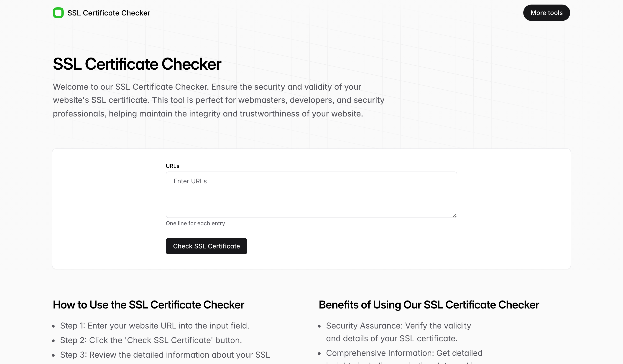Open the SSL Certificate Checker header brand link
This screenshot has width=623, height=364.
pos(109,13)
